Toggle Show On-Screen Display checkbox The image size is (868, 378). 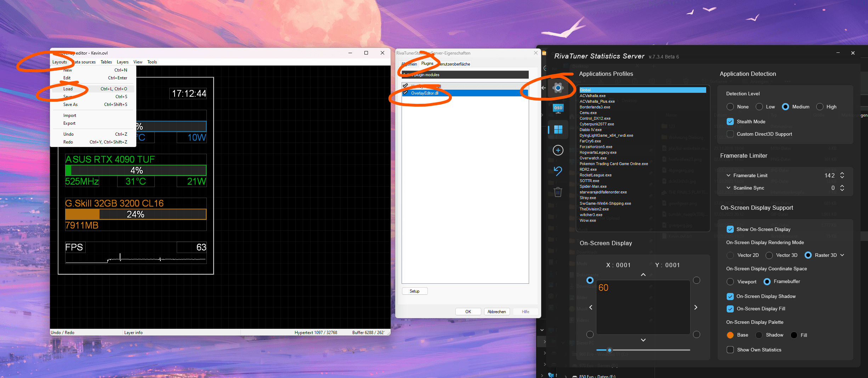[x=730, y=229]
